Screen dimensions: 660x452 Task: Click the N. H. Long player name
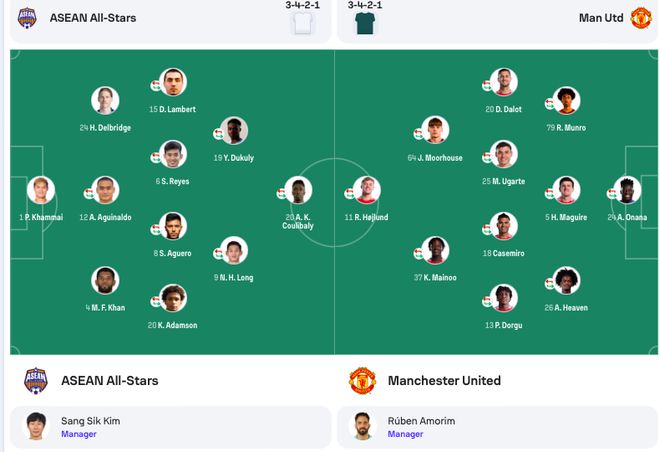pos(234,277)
